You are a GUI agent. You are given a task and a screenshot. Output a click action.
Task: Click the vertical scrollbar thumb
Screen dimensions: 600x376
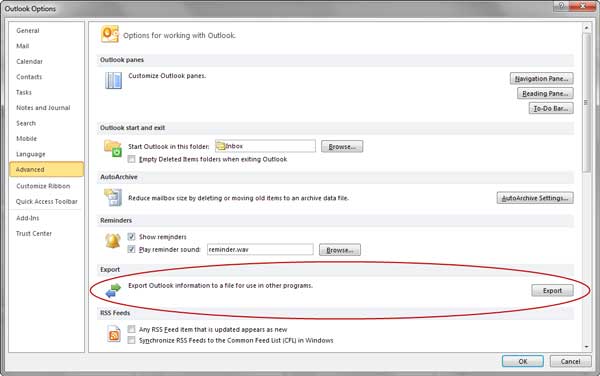[x=587, y=103]
